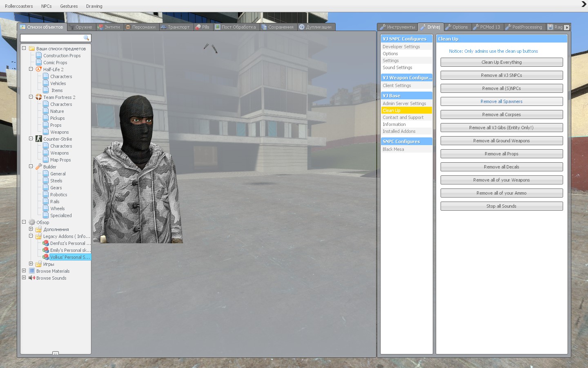This screenshot has height=368, width=588.
Task: Click the Builder wrench icon
Action: pyautogui.click(x=39, y=167)
